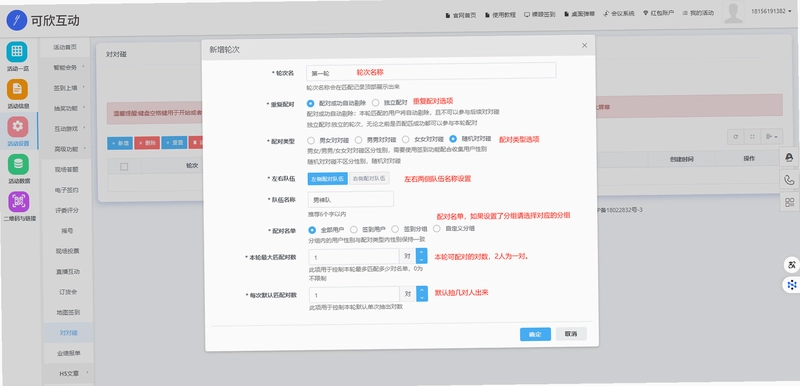Viewport: 800px width, 386px height.
Task: Open 现场答题 menu item
Action: click(x=67, y=169)
